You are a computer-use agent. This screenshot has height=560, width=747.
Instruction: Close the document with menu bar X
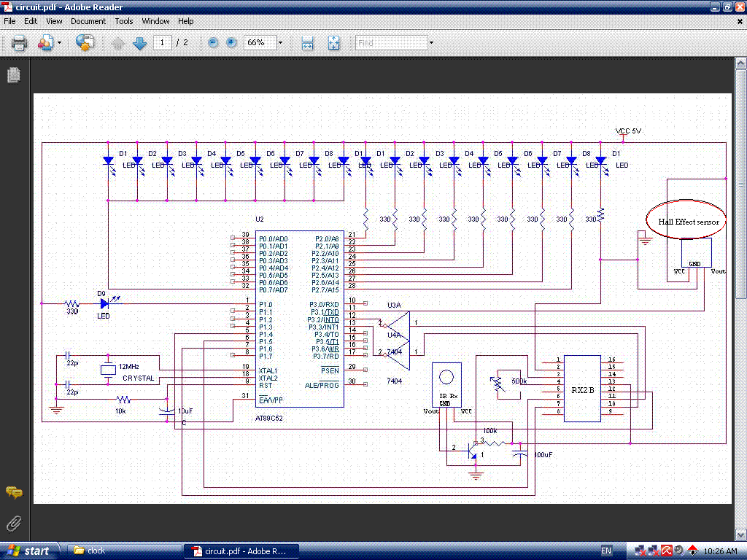[740, 21]
